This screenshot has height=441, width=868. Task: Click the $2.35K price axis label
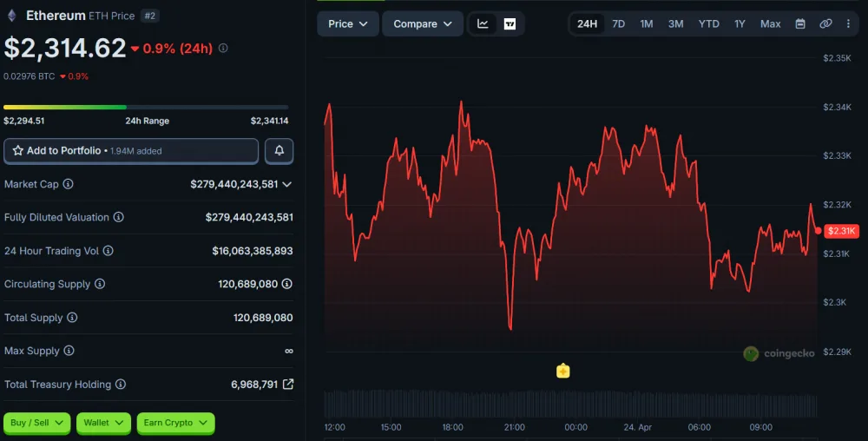(837, 58)
